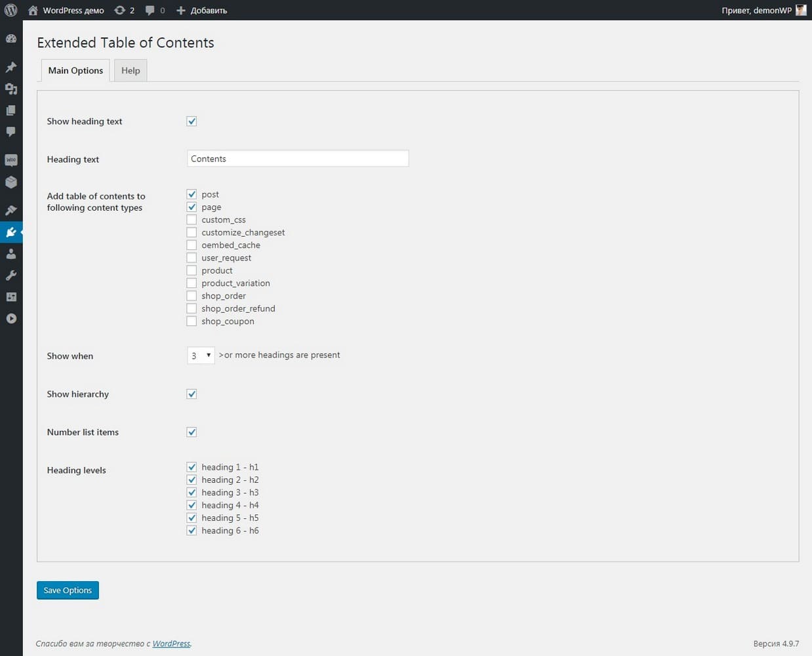Follow the WordPress footer link
The height and width of the screenshot is (656, 812).
(x=171, y=644)
